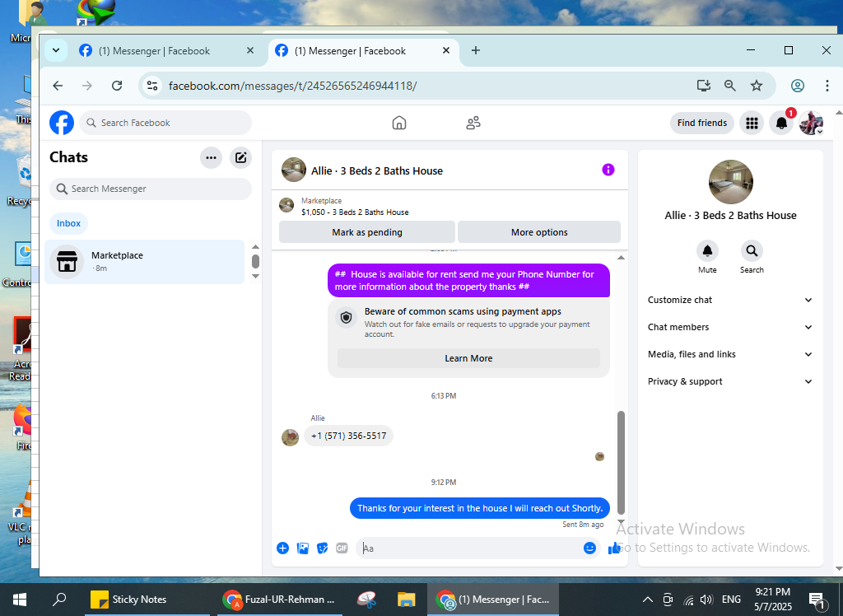Screen dimensions: 843x616
Task: Expand Media, files and links section
Action: click(729, 354)
